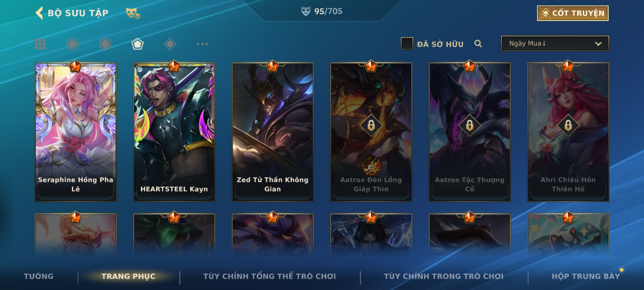Select the pentagon rarity filter
The image size is (644, 290).
click(x=137, y=44)
